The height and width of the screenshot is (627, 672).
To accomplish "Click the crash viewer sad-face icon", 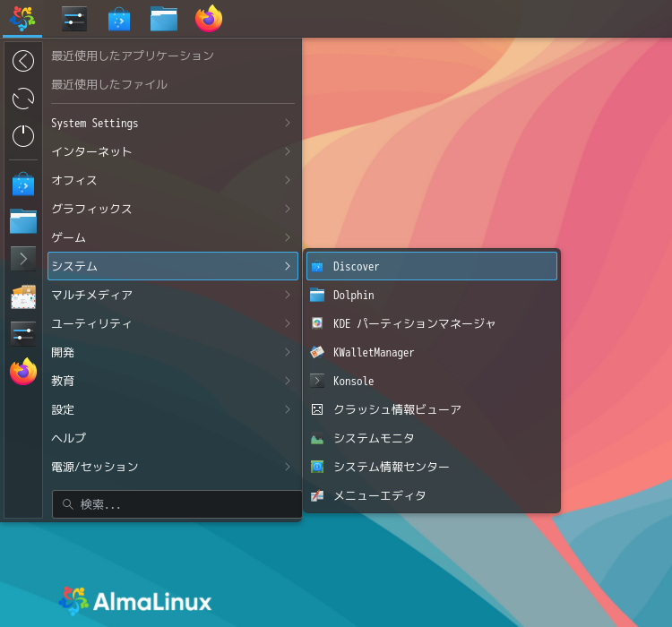I will (317, 409).
